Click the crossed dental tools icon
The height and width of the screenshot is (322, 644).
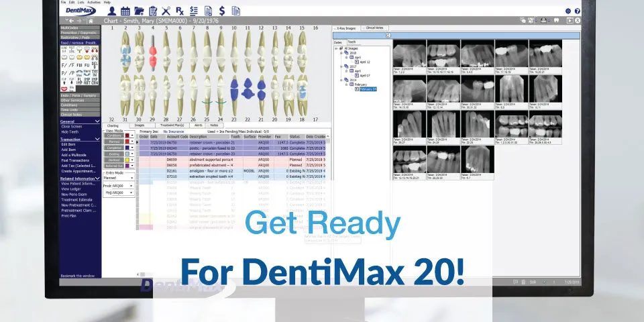pos(166,11)
